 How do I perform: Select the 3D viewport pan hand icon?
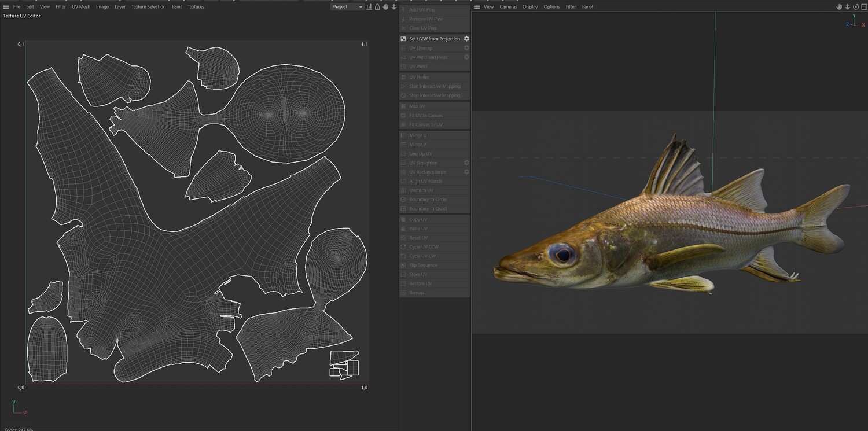point(839,7)
